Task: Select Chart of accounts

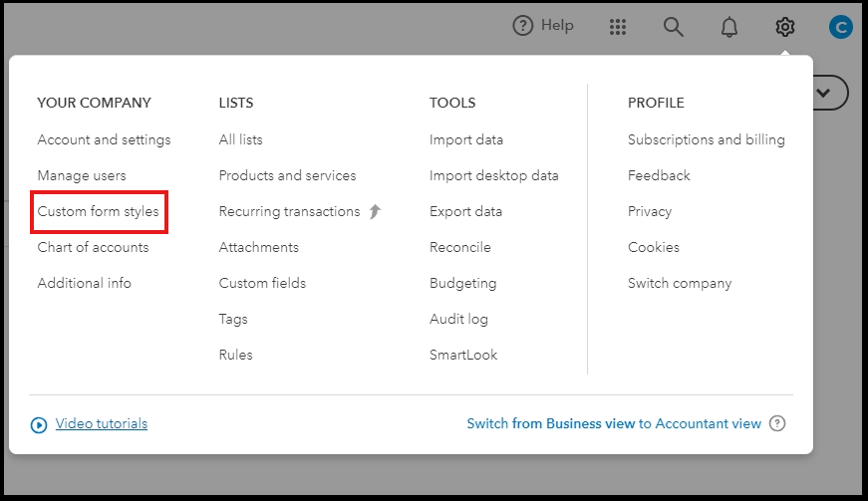Action: click(x=93, y=247)
